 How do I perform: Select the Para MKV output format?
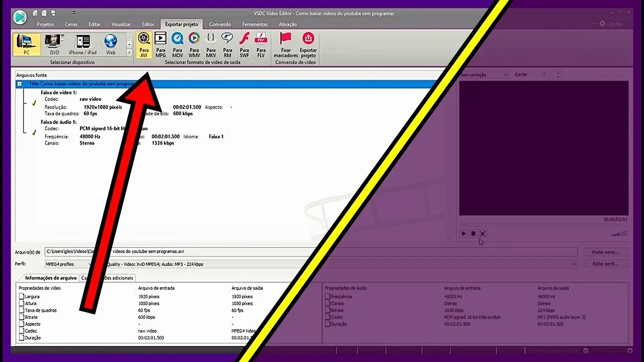pyautogui.click(x=211, y=45)
